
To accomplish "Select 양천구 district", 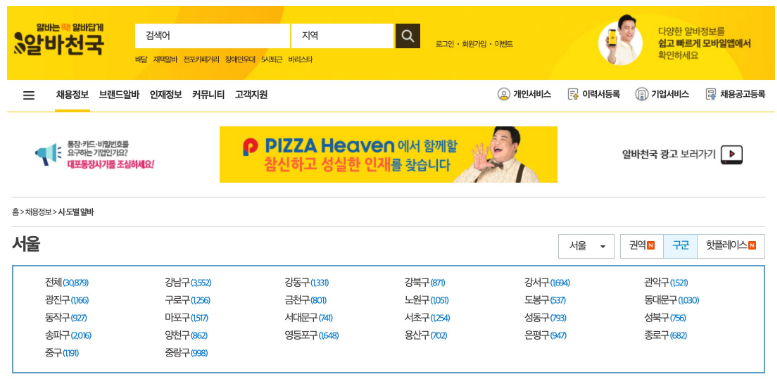I will coord(186,335).
